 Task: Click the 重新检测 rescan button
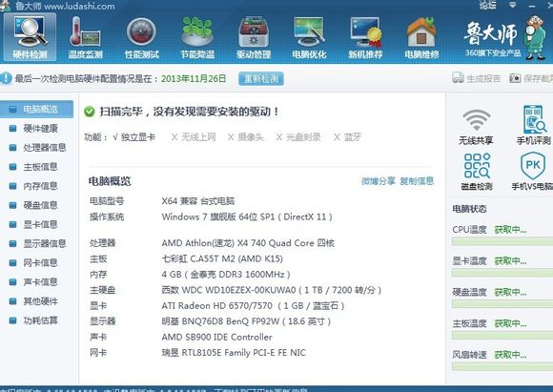261,78
